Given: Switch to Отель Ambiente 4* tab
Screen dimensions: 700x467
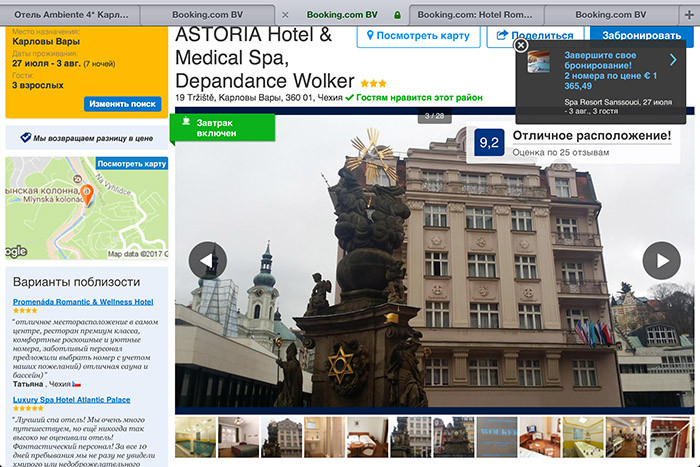Looking at the screenshot, I should 71,15.
